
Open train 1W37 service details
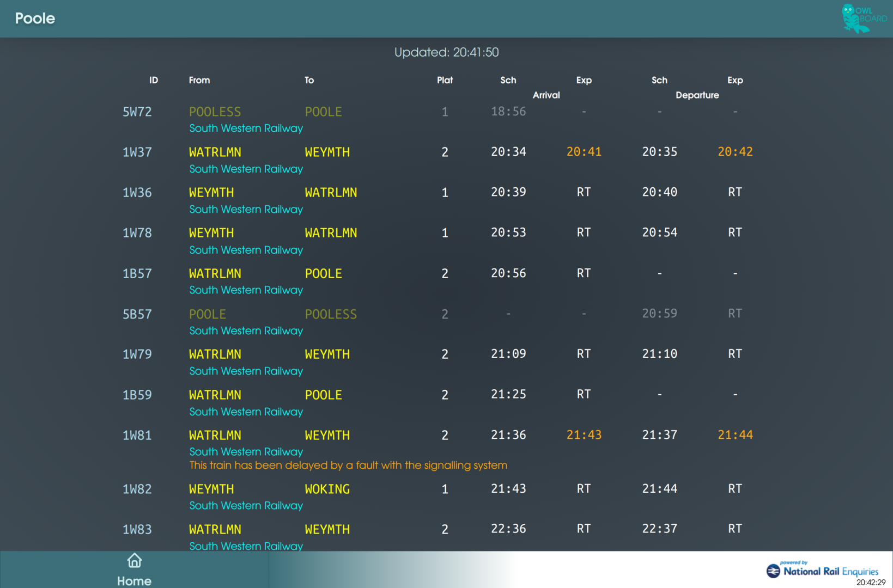[x=137, y=152]
